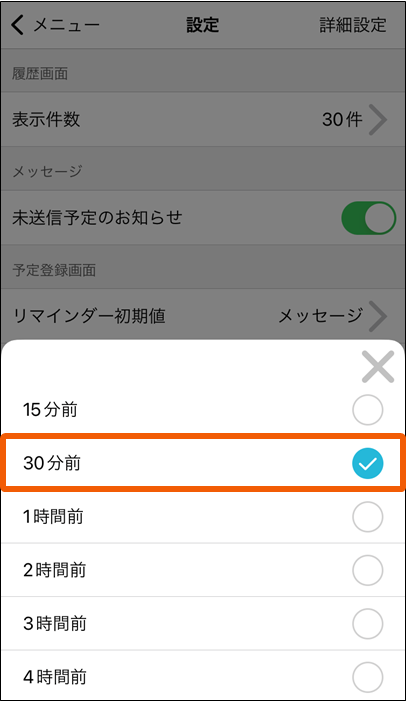Open 詳細設定 in the header
Image resolution: width=407 pixels, height=702 pixels.
pyautogui.click(x=353, y=25)
